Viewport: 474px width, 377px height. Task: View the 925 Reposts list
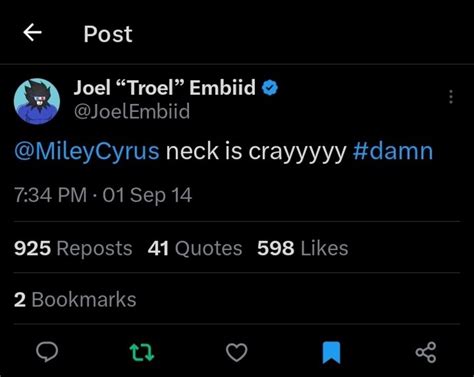pos(73,249)
